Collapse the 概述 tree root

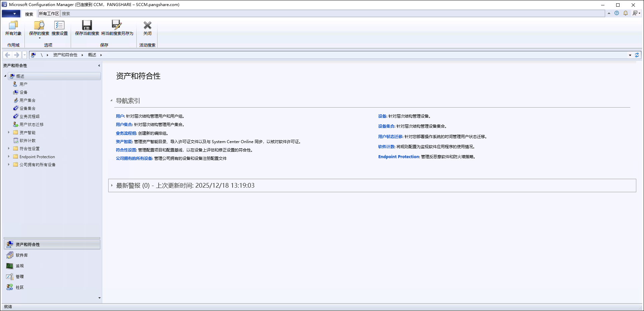tap(5, 76)
